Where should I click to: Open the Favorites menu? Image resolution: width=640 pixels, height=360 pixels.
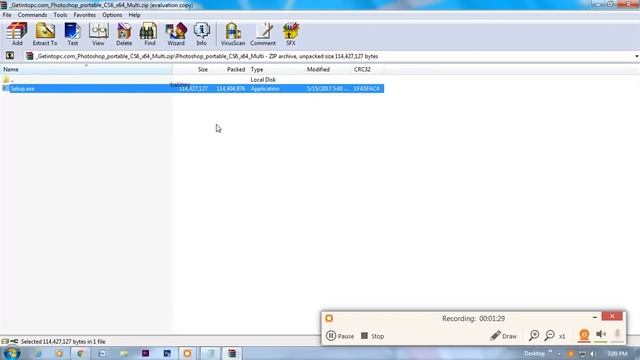[x=84, y=15]
